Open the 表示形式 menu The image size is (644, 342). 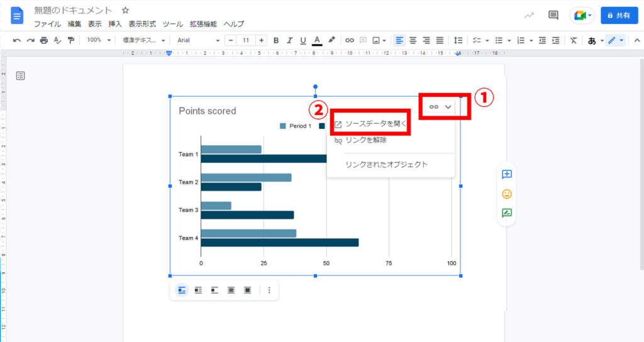click(x=142, y=24)
